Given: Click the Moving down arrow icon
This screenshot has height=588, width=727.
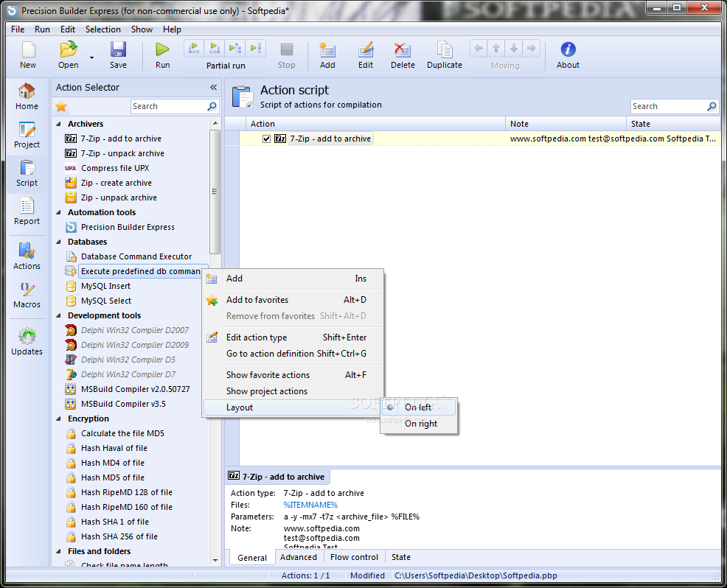Looking at the screenshot, I should tap(514, 48).
